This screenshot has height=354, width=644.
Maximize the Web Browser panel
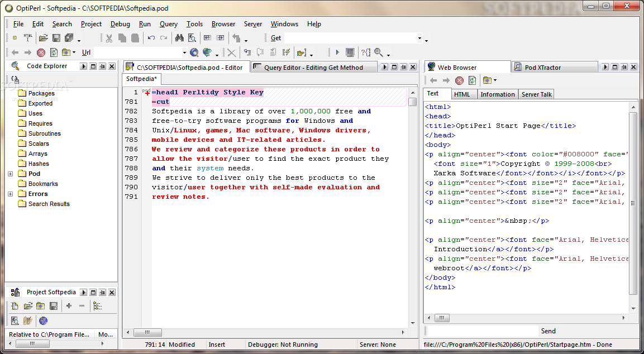coord(614,67)
